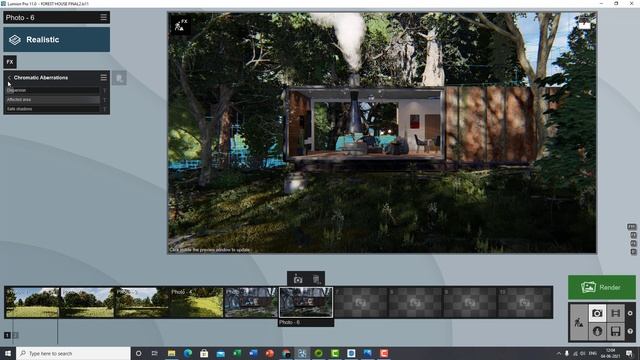Adjust the Safe shadows slider
Screen dimensions: 640x360
pyautogui.click(x=53, y=109)
